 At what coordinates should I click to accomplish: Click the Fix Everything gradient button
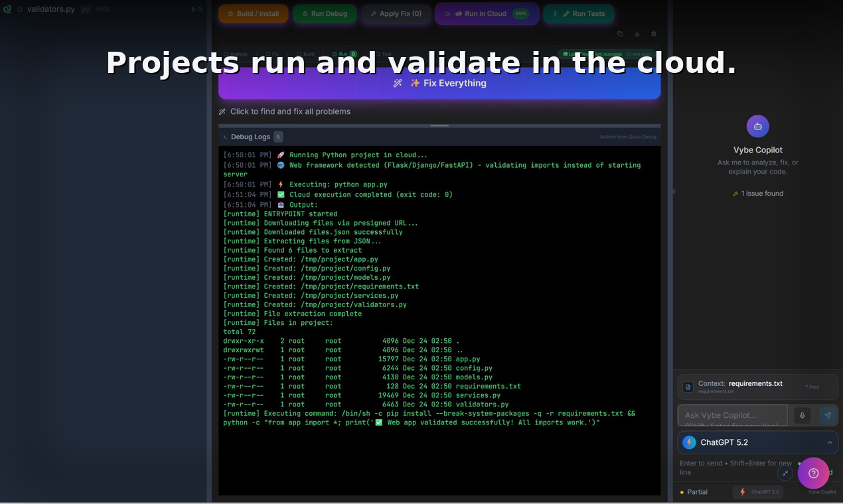(439, 83)
